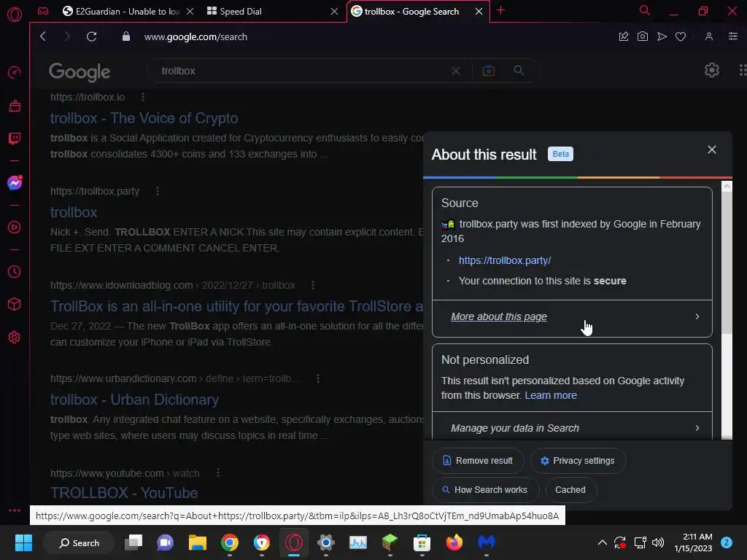The image size is (747, 560).
Task: Close the Speed Dial tab
Action: 334,12
